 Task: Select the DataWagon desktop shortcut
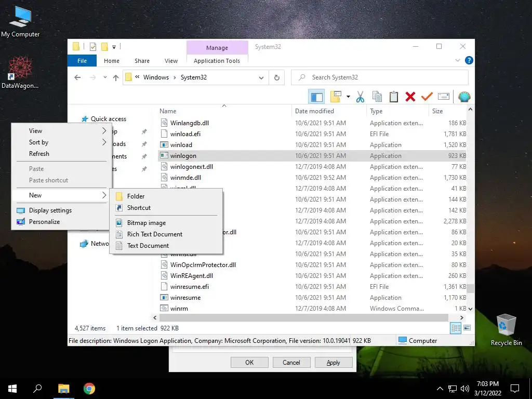pos(20,73)
